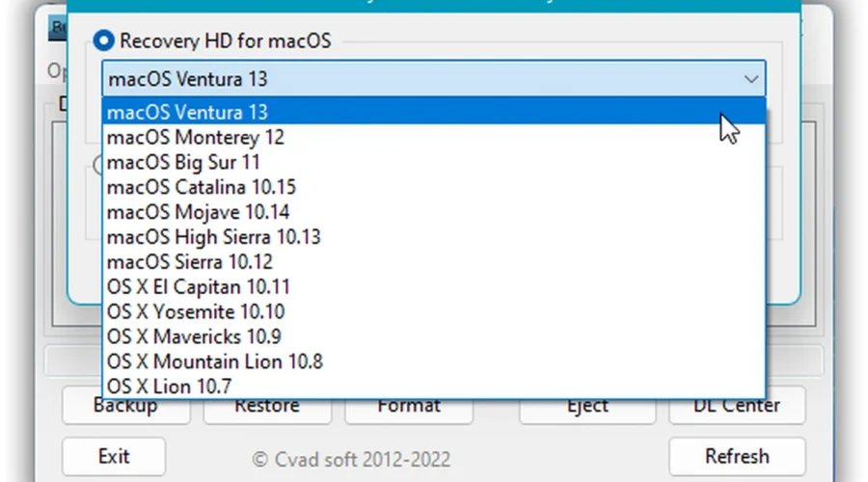Choose macOS Monterey 12 from the list

434,137
